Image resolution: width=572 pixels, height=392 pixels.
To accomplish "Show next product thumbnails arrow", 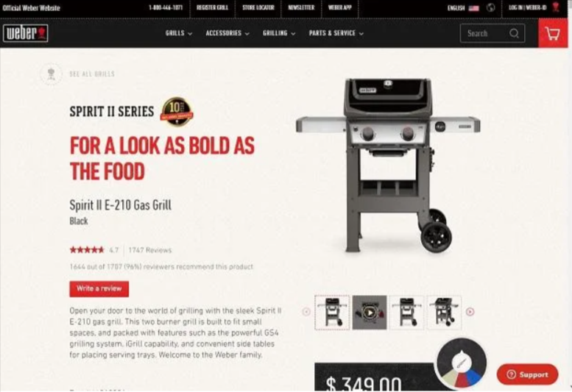I will click(470, 312).
